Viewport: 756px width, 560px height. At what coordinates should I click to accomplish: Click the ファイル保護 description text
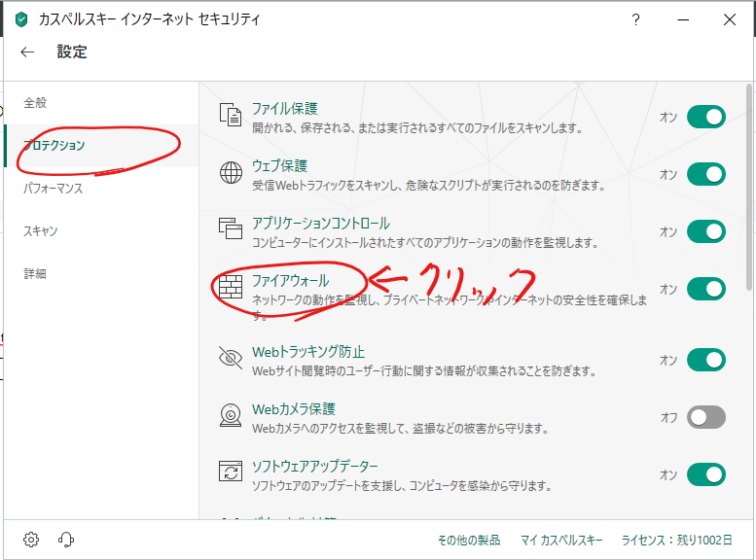click(417, 128)
